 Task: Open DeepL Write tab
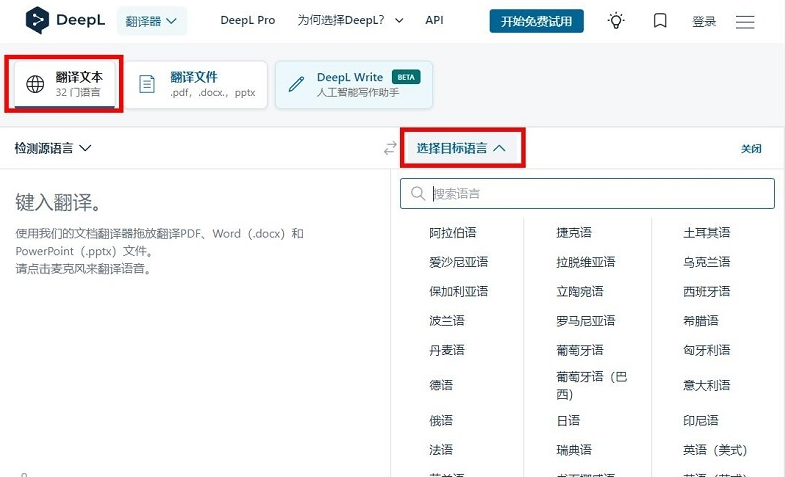354,84
